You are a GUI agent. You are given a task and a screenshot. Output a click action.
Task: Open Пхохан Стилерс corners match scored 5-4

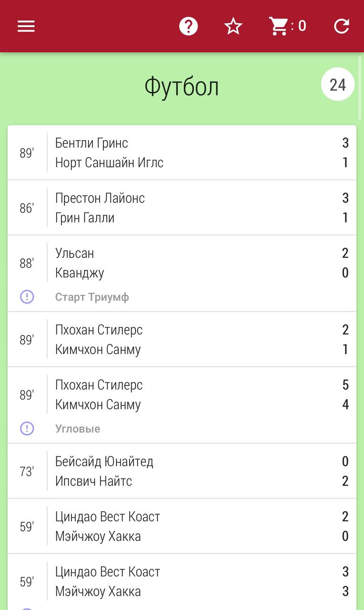click(x=182, y=405)
